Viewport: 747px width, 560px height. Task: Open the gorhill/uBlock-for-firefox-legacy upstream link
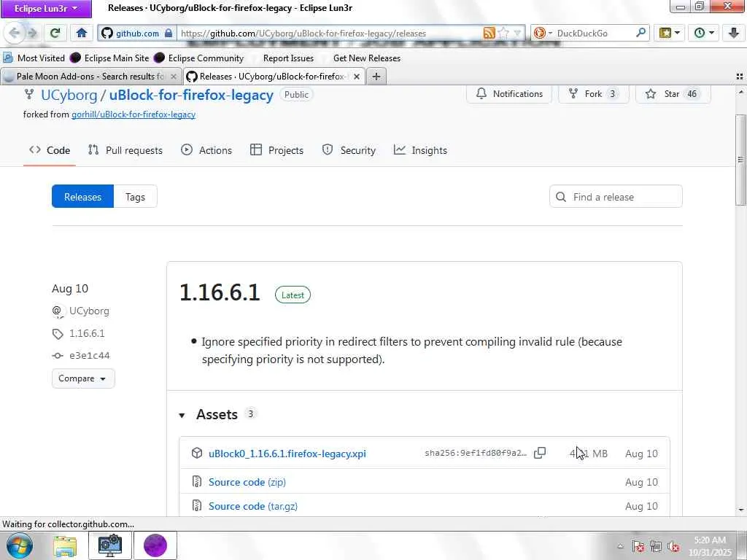[133, 114]
